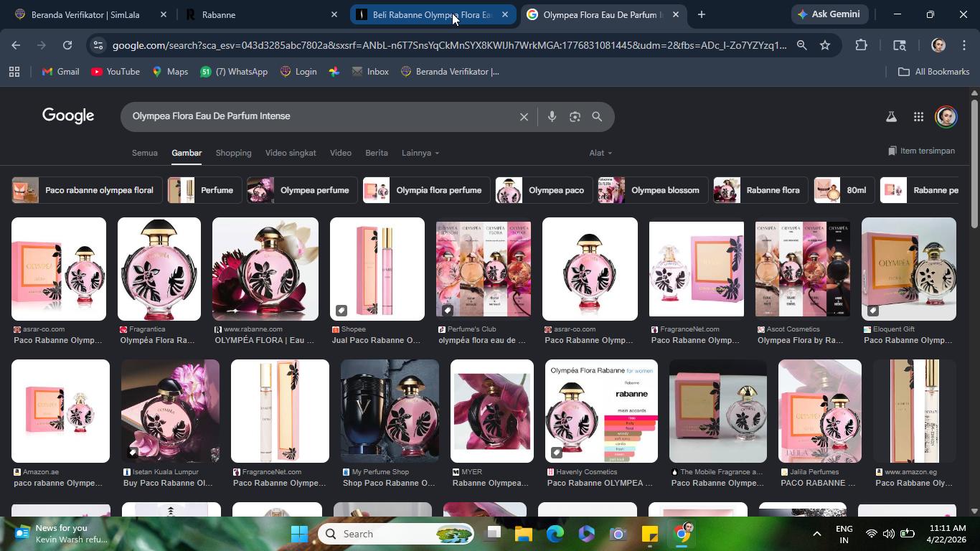Clear the search box text
The height and width of the screenshot is (551, 980).
tap(524, 116)
